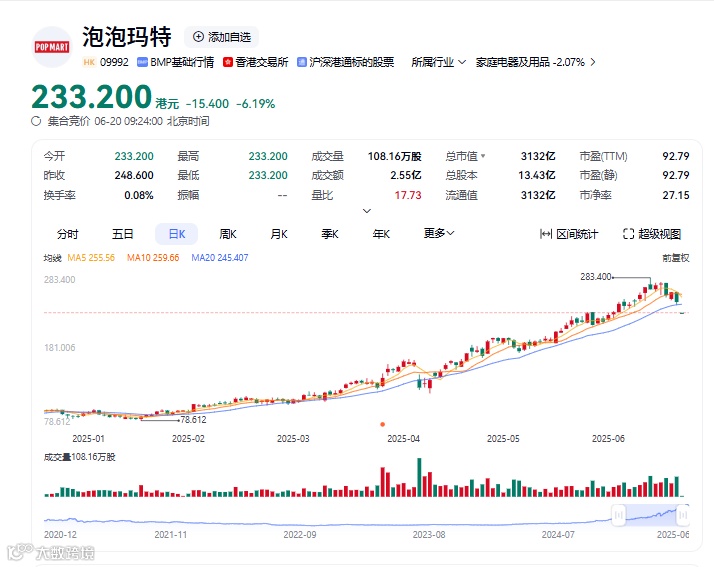The width and height of the screenshot is (714, 567).
Task: Click the -6.19% change value
Action: click(x=255, y=104)
